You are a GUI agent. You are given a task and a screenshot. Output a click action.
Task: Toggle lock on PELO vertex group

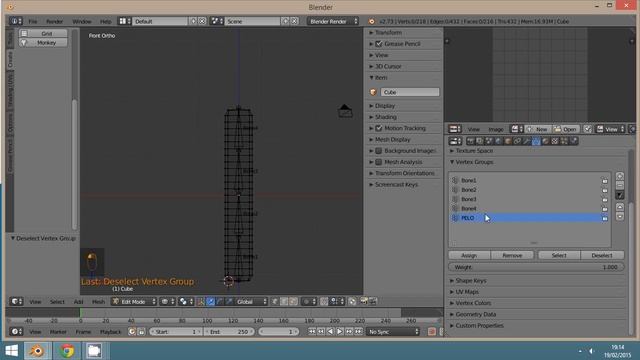(x=604, y=218)
